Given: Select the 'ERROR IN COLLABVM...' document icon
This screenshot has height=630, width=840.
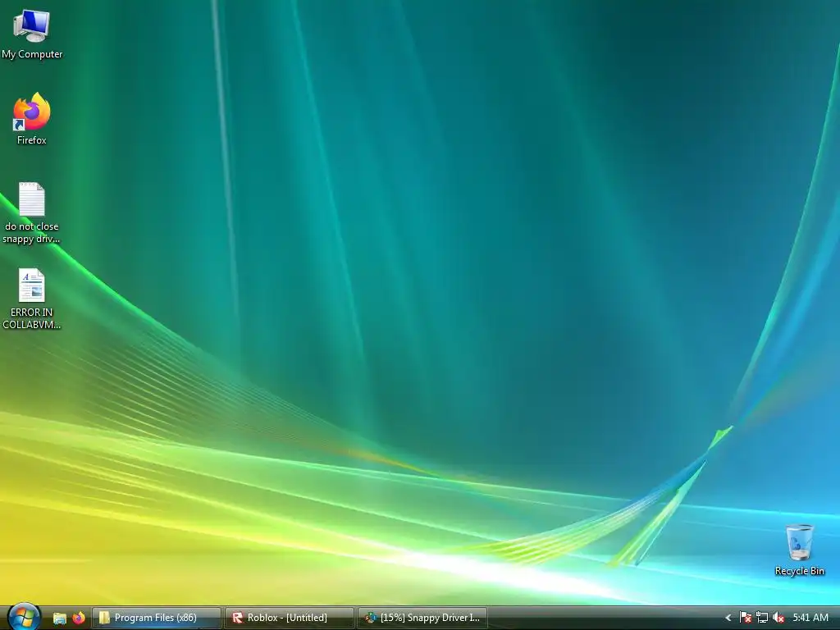Looking at the screenshot, I should tap(32, 299).
